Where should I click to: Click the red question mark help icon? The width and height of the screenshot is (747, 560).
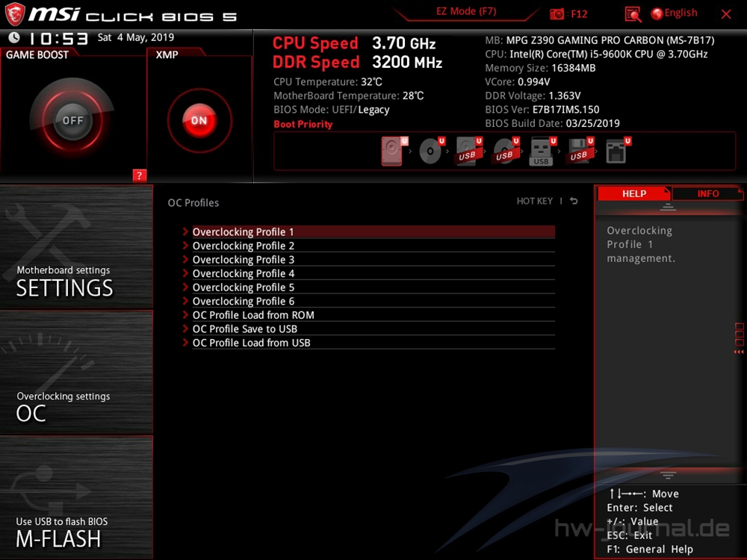click(x=139, y=175)
